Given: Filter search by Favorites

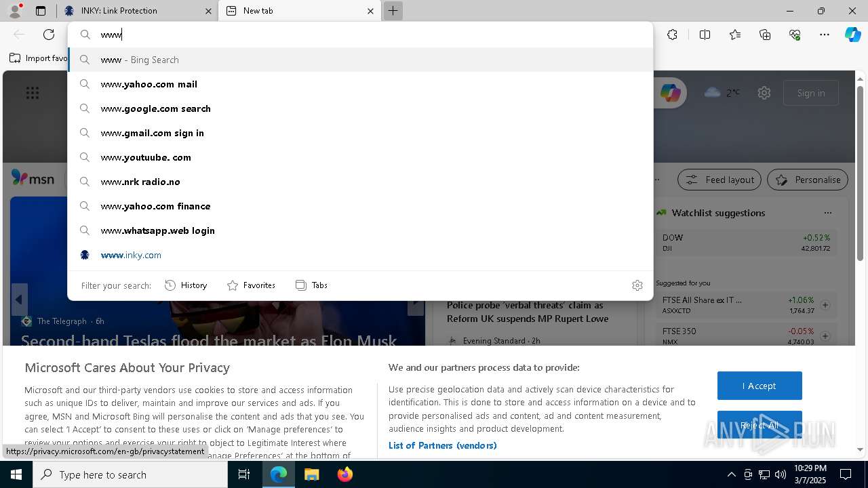Looking at the screenshot, I should click(x=251, y=285).
